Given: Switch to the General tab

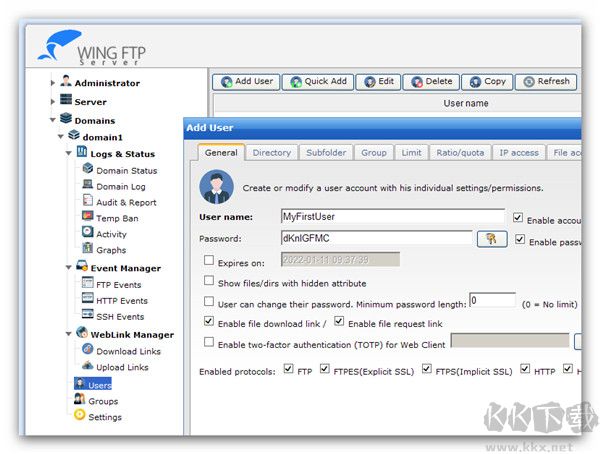Looking at the screenshot, I should (x=221, y=152).
